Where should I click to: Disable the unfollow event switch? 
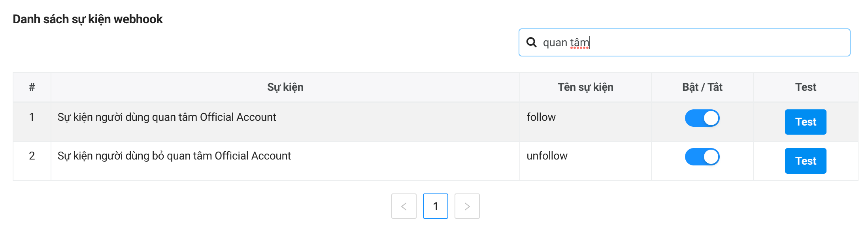[702, 157]
